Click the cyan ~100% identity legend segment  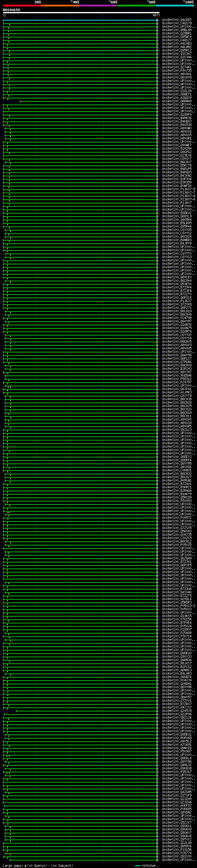(175, 6)
